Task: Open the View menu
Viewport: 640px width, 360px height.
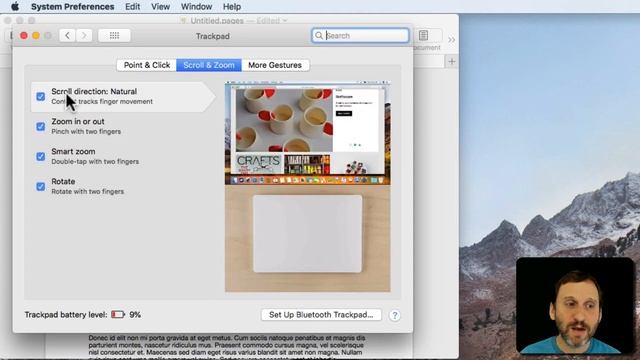Action: click(160, 7)
